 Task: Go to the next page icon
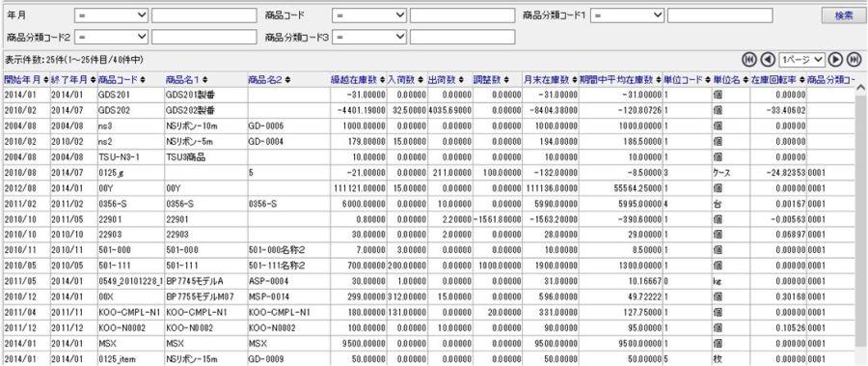pos(836,59)
